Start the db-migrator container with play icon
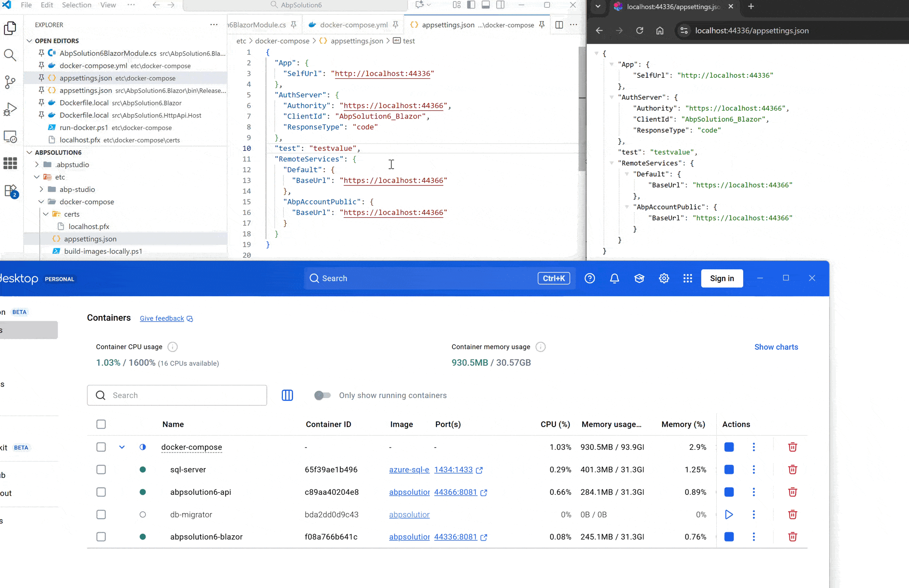 (x=729, y=514)
